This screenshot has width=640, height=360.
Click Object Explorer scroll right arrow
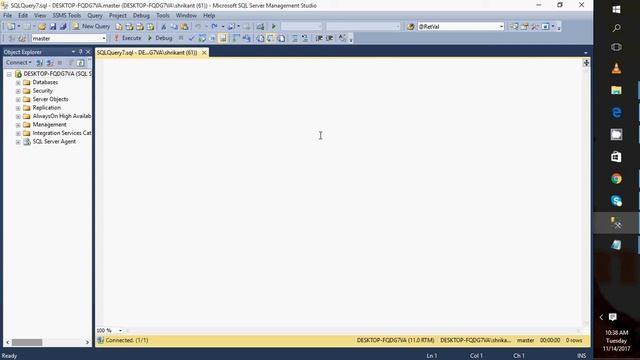87,342
